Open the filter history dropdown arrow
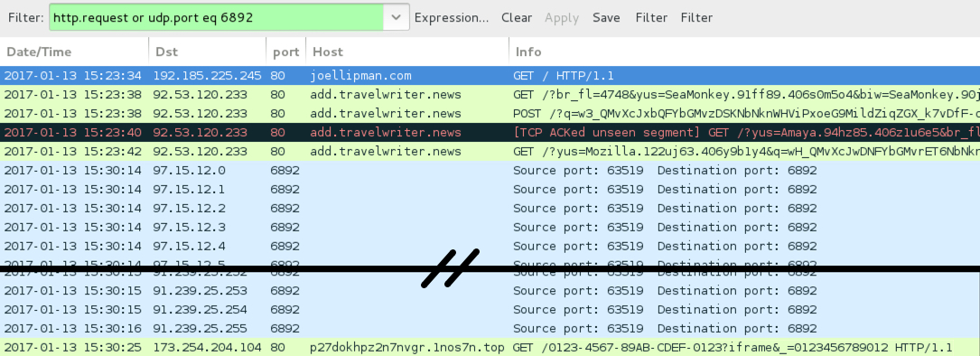The height and width of the screenshot is (356, 980). point(397,17)
